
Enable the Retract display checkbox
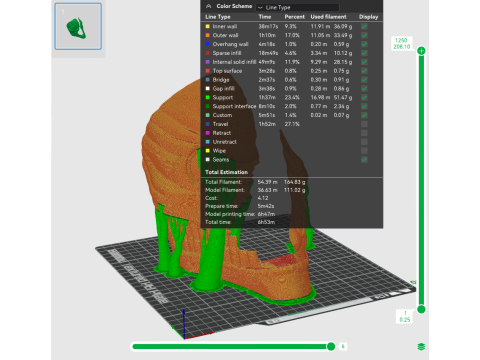pos(364,133)
